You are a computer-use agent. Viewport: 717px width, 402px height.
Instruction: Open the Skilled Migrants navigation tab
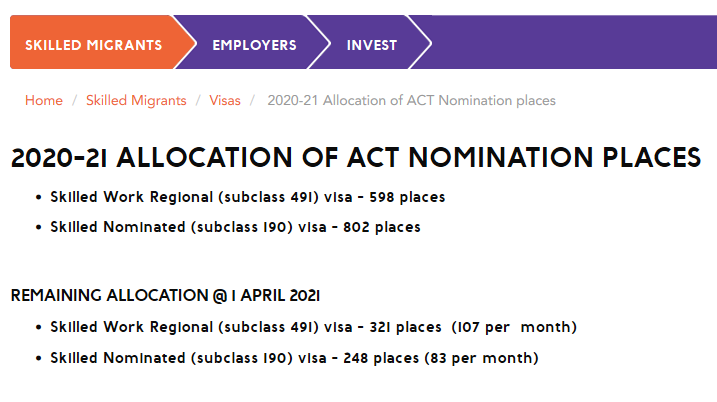(x=93, y=45)
